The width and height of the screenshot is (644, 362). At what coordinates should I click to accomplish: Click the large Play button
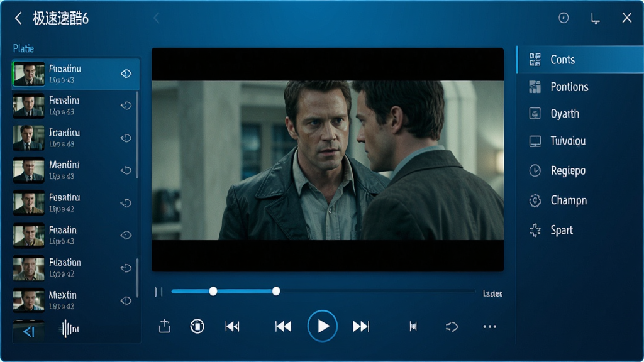point(323,326)
